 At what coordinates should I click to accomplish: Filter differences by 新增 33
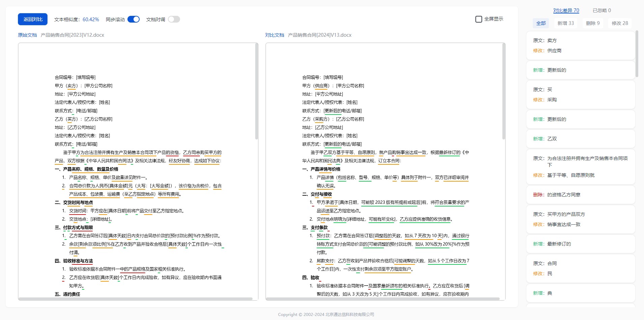pos(565,23)
